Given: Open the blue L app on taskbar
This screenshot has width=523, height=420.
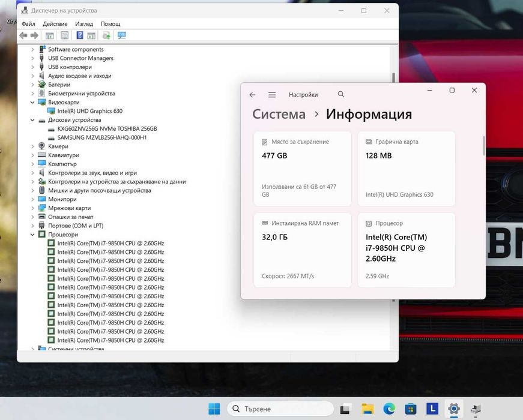Looking at the screenshot, I should pyautogui.click(x=432, y=409).
